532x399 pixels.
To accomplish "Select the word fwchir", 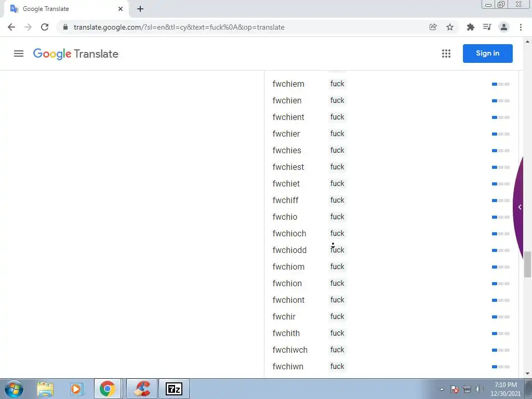I will point(284,316).
